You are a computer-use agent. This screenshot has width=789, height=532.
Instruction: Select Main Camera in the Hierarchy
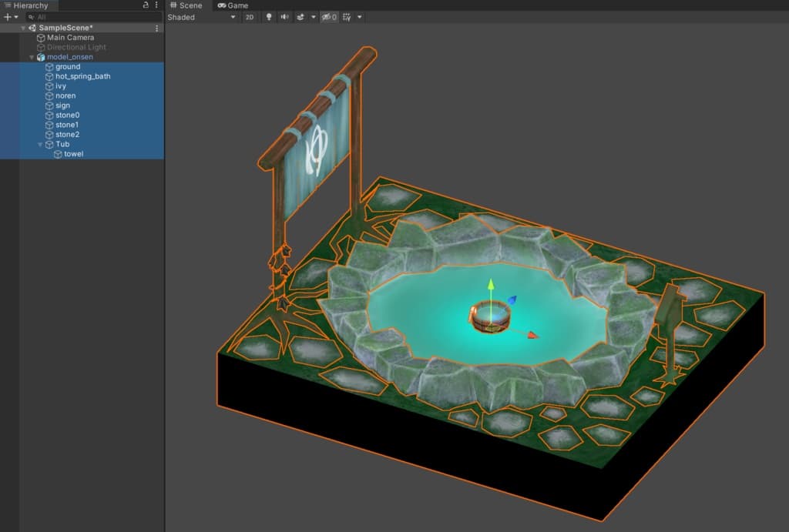click(x=70, y=38)
